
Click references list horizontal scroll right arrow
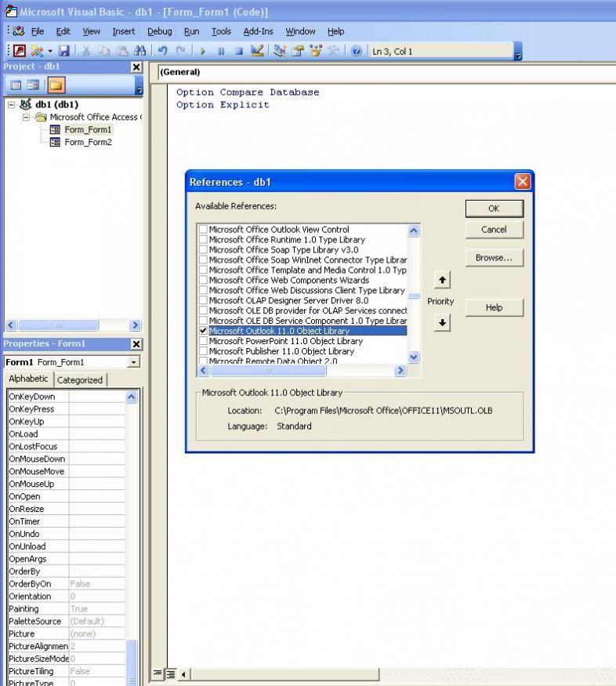coord(400,371)
